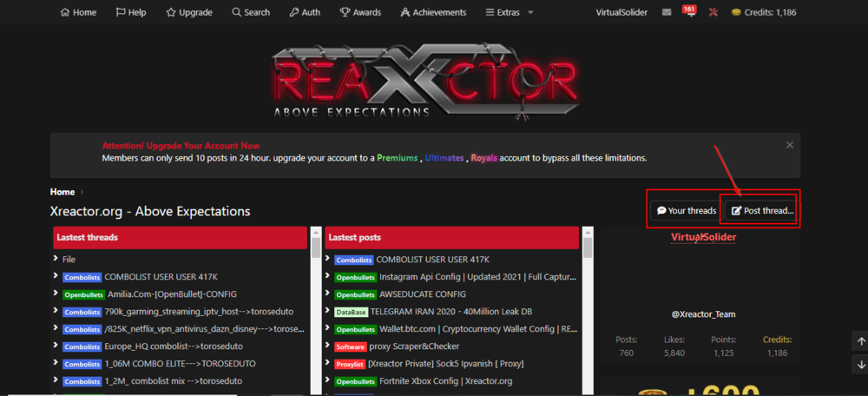
Task: Click the Credits: 1,186 coins indicator
Action: (764, 12)
